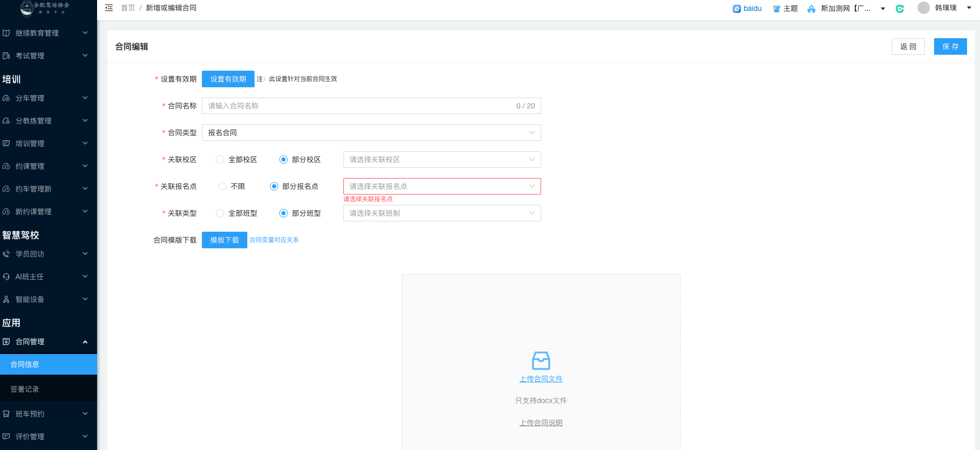Expand the 班车预约 chevron

point(85,414)
